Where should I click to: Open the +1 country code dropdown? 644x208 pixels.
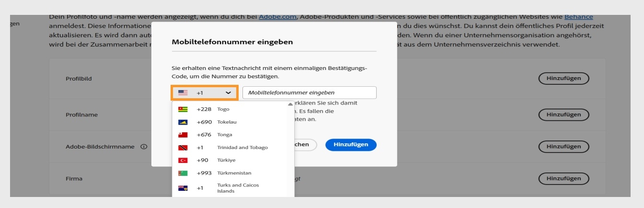[205, 92]
